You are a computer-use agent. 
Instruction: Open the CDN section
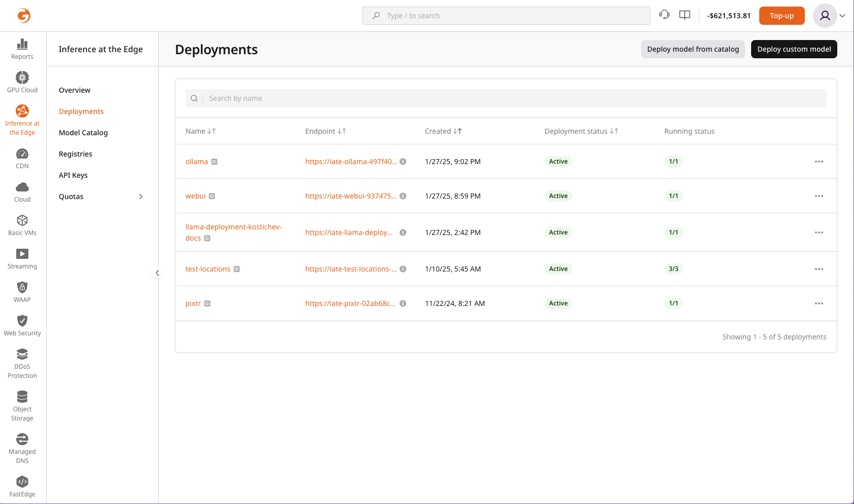pyautogui.click(x=22, y=159)
